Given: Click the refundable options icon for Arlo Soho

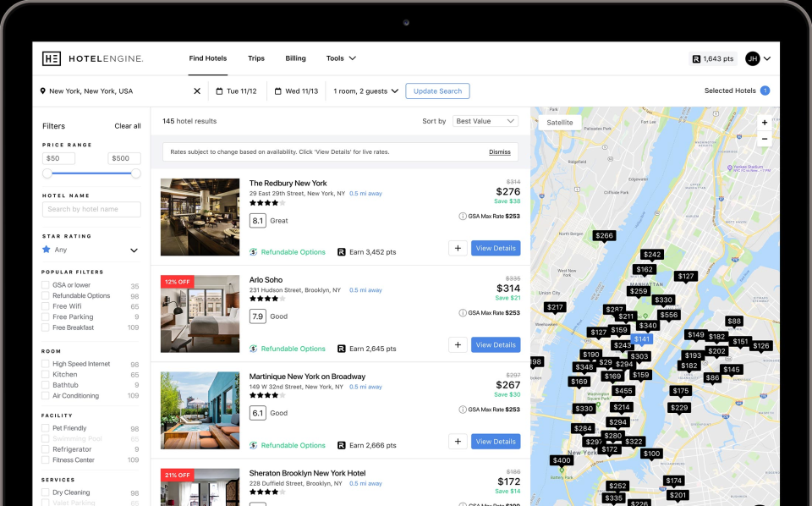Looking at the screenshot, I should (x=251, y=348).
